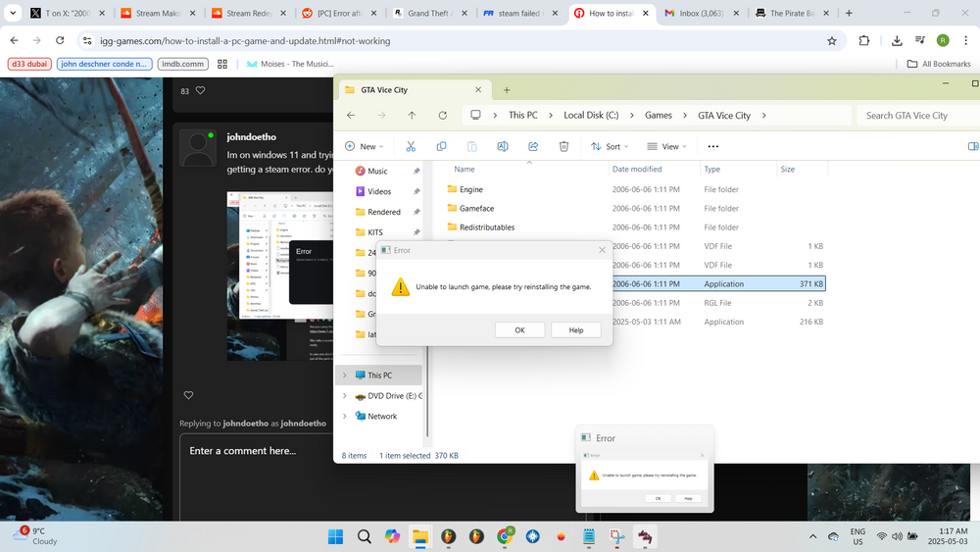
Task: Expand the DVD Drive (E:) tree node
Action: (x=344, y=396)
